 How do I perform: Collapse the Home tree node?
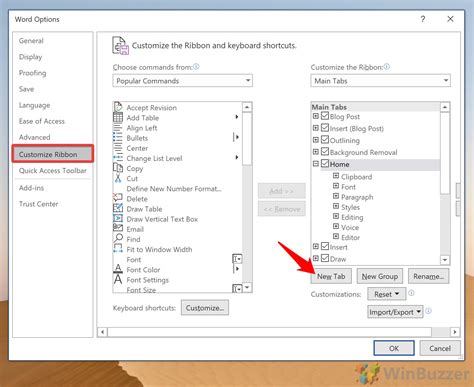tap(316, 164)
